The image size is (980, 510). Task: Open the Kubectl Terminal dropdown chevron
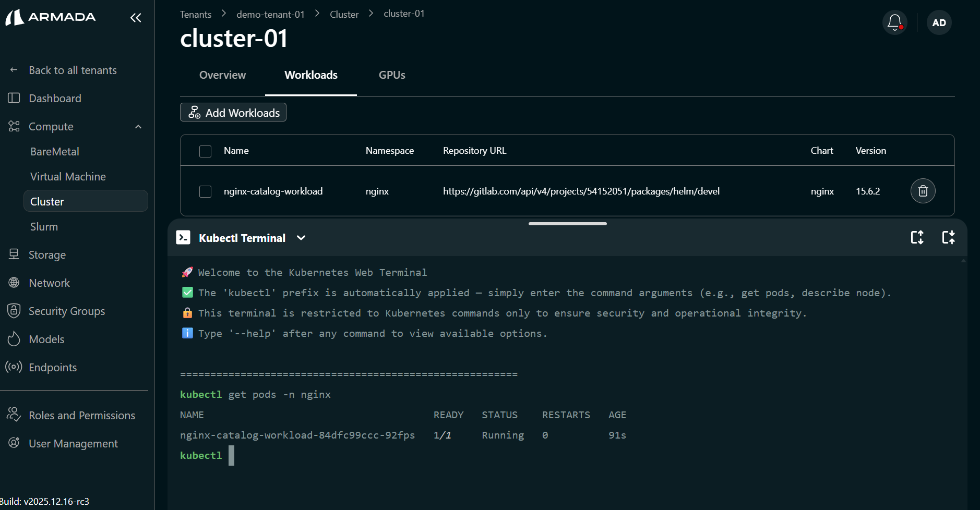click(301, 238)
